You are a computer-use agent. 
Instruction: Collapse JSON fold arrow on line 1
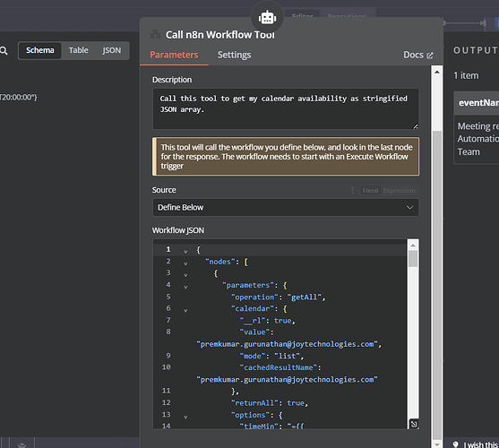click(x=185, y=252)
